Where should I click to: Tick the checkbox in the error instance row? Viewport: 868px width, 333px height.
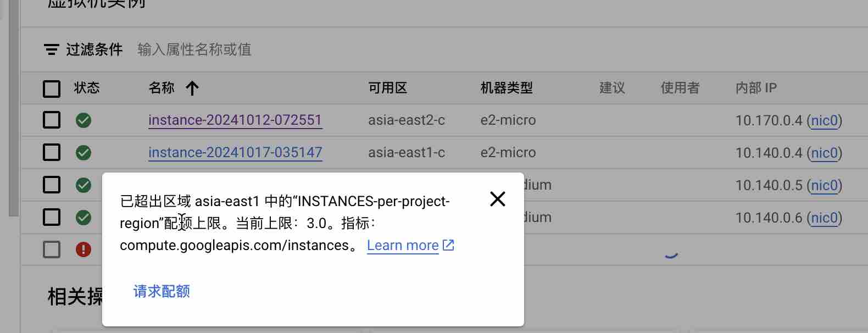pos(52,249)
